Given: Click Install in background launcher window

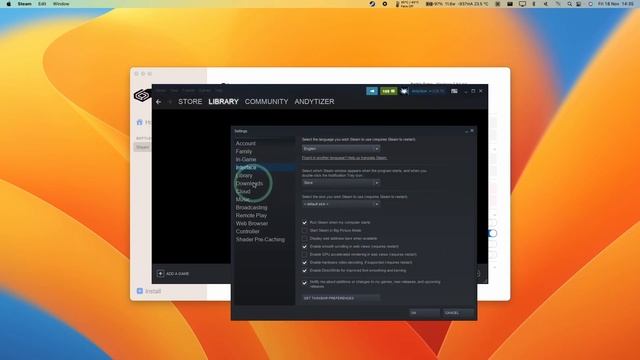Looking at the screenshot, I should (x=153, y=291).
